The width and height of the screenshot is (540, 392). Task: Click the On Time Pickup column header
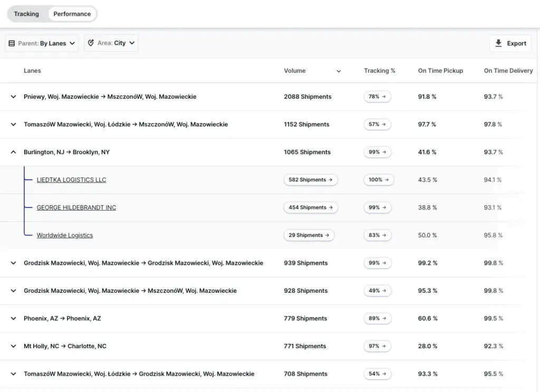tap(440, 71)
